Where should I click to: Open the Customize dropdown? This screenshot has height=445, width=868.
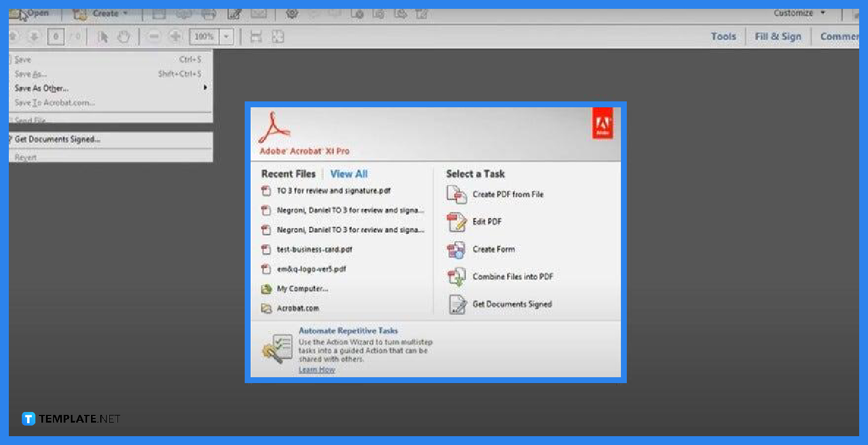(x=794, y=12)
